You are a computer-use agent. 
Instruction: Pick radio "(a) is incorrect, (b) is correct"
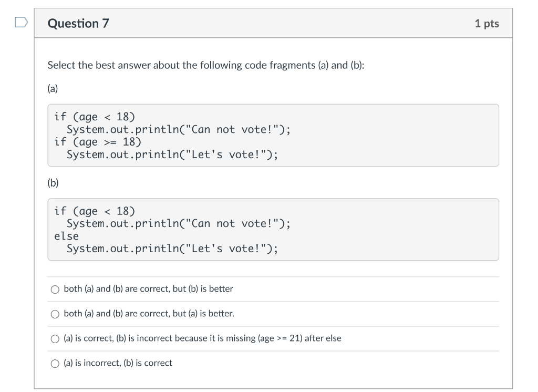[x=55, y=364]
